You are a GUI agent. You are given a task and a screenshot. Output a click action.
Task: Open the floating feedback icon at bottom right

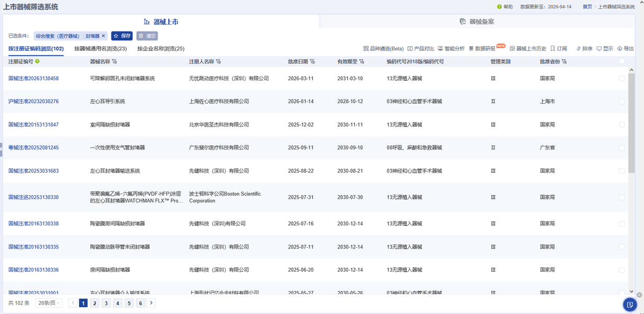pos(630,305)
